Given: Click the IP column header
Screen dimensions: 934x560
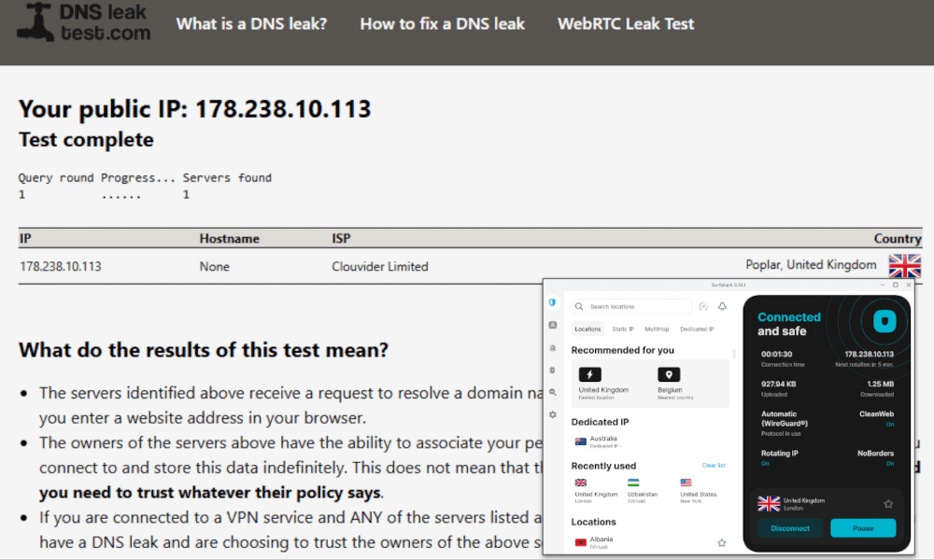Looking at the screenshot, I should pyautogui.click(x=25, y=239).
